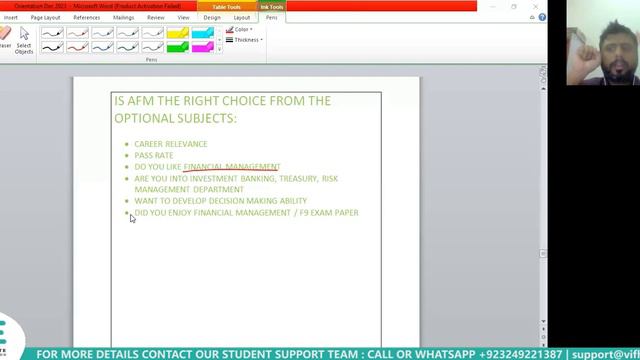
Task: Click the vertical scrollbar up arrow
Action: 543,89
